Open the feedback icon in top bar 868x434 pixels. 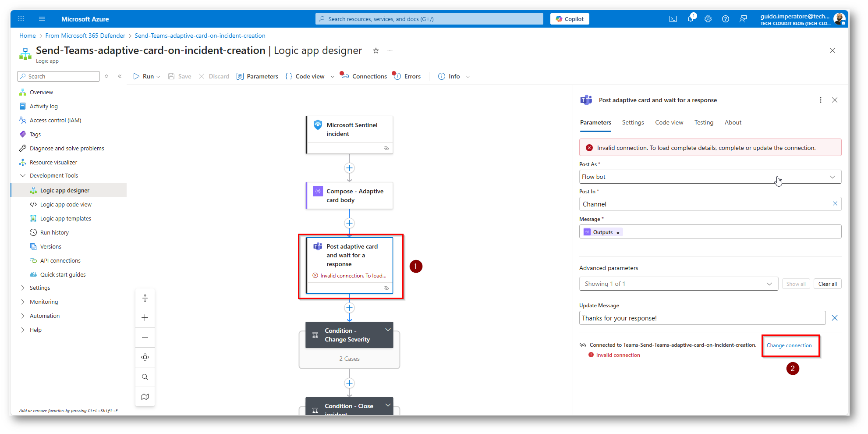[743, 19]
